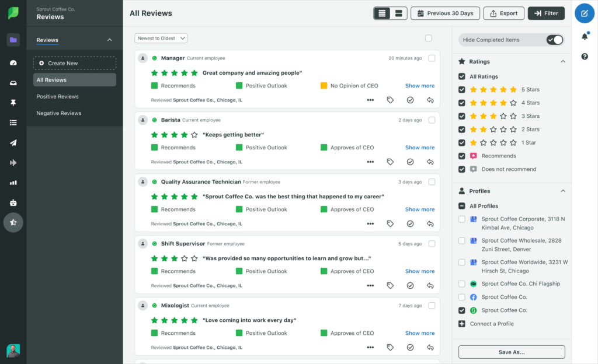This screenshot has height=364, width=598.
Task: Reply to the Quality Assurance Technician review
Action: [x=430, y=224]
